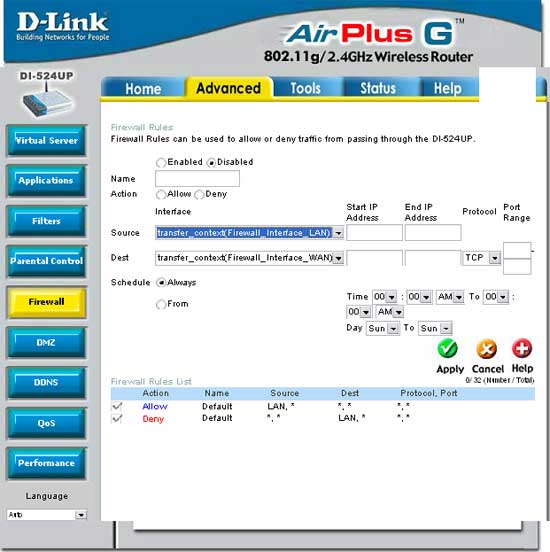Click the orange Cancel X icon
This screenshot has width=550, height=552.
[487, 349]
